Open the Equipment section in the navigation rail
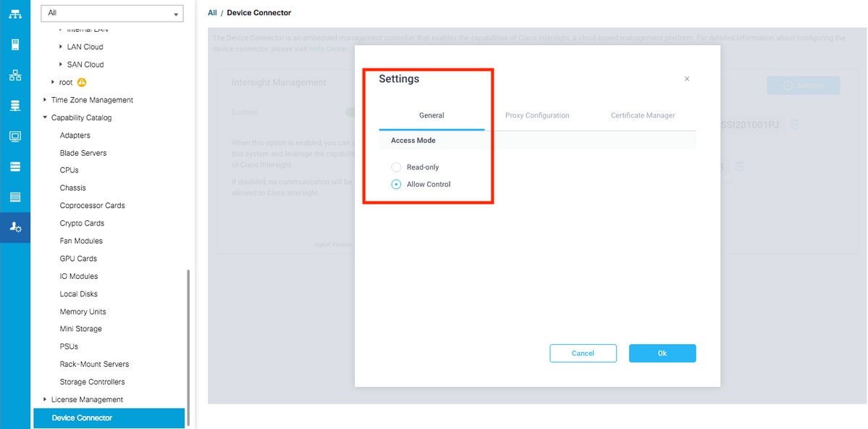Viewport: 868px width, 429px height. click(15, 14)
